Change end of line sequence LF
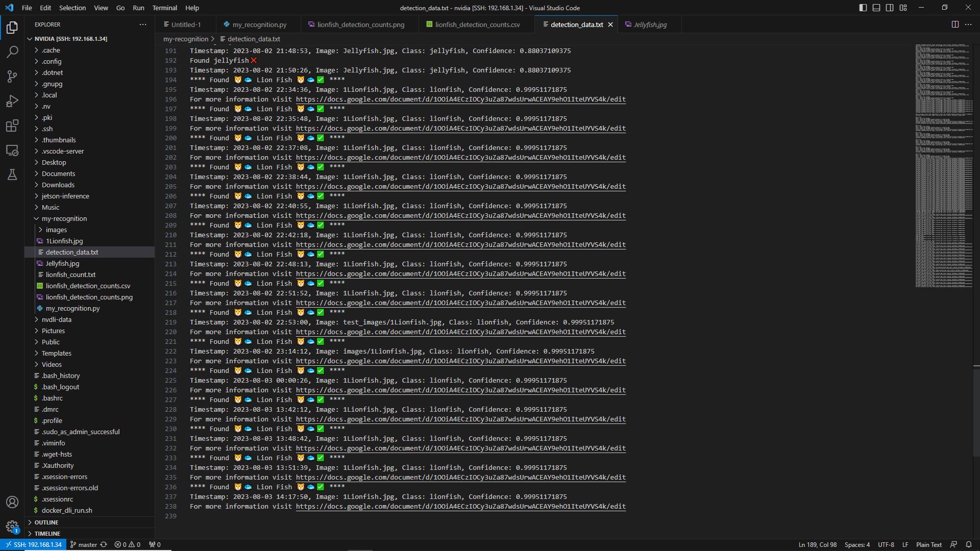 905,545
